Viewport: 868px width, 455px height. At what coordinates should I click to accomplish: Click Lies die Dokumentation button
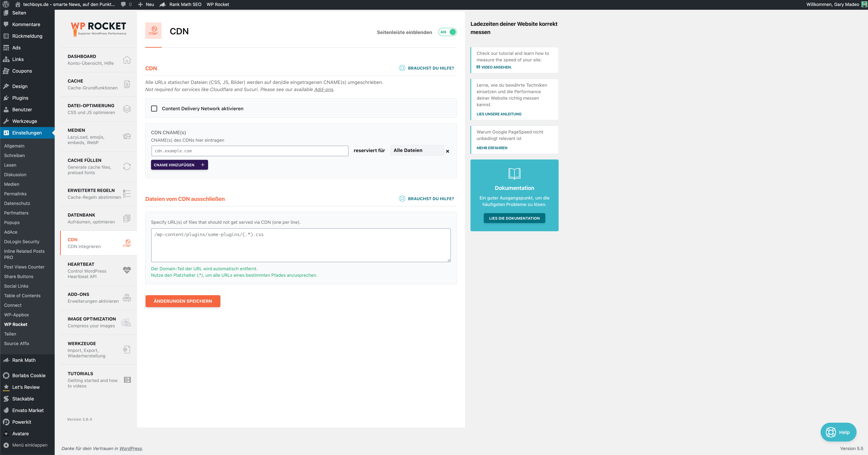tap(514, 218)
